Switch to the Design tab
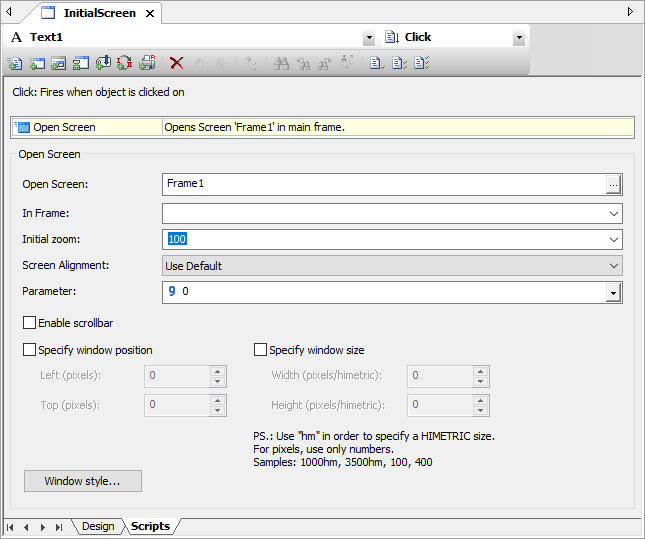This screenshot has height=539, width=645. click(x=97, y=526)
